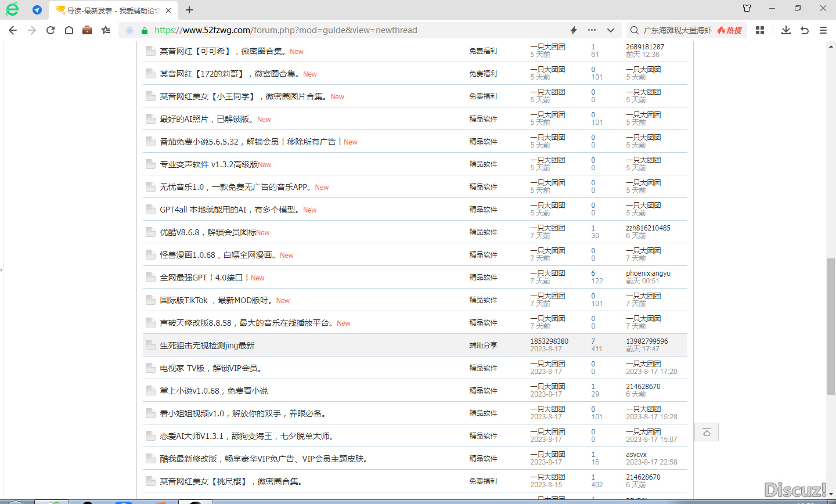Viewport: 836px width, 504px height.
Task: Open thread 电视家 TV版，解锁VIP会员
Action: [211, 368]
